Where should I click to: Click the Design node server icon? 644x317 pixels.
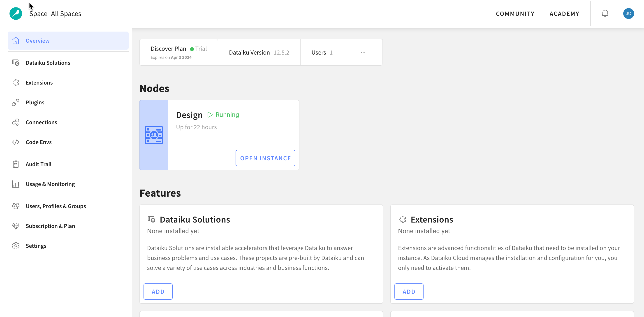154,135
